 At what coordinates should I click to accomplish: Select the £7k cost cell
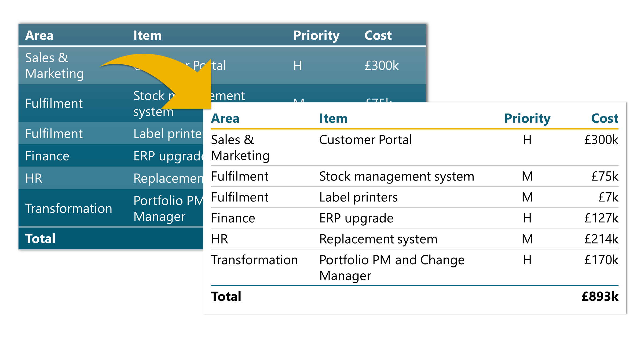tap(608, 197)
